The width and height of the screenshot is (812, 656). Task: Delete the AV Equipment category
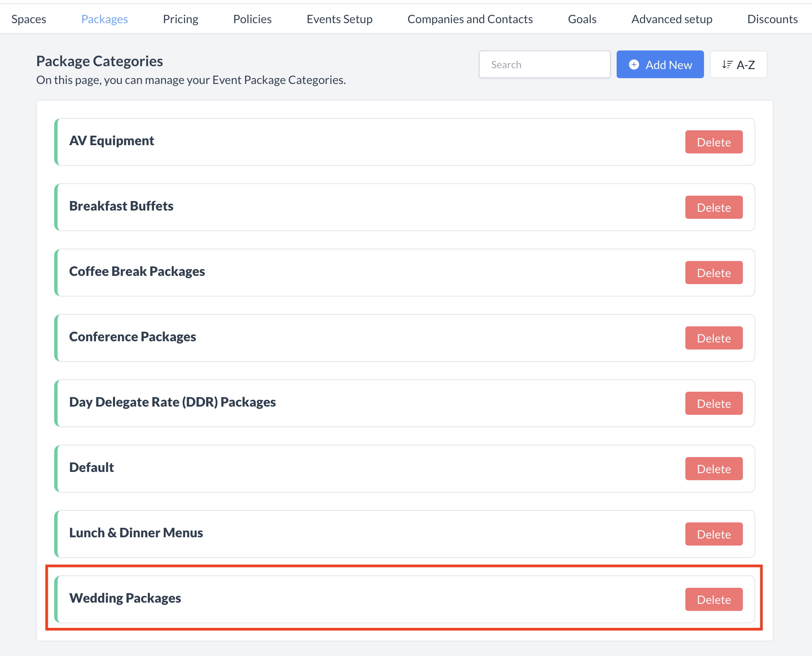click(714, 142)
